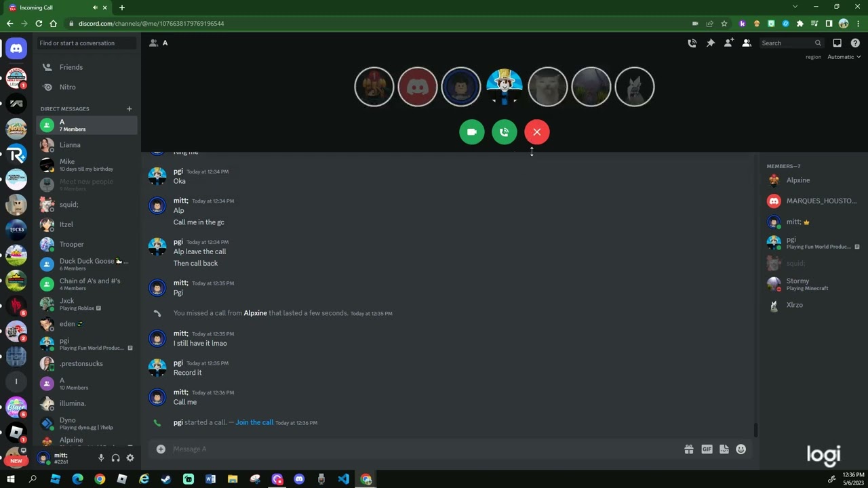Select Alpxine in members list

click(812, 180)
